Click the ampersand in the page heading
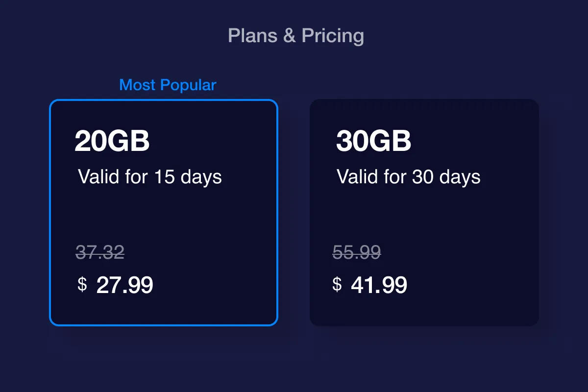The height and width of the screenshot is (392, 588). click(x=290, y=36)
